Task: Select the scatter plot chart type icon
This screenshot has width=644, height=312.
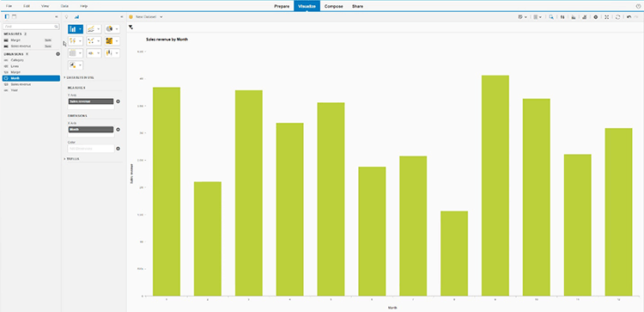Action: pyautogui.click(x=91, y=41)
